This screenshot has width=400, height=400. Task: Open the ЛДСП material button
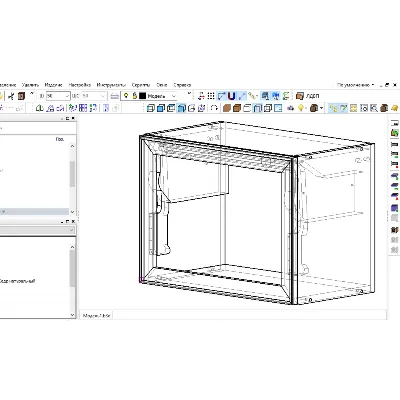312,96
